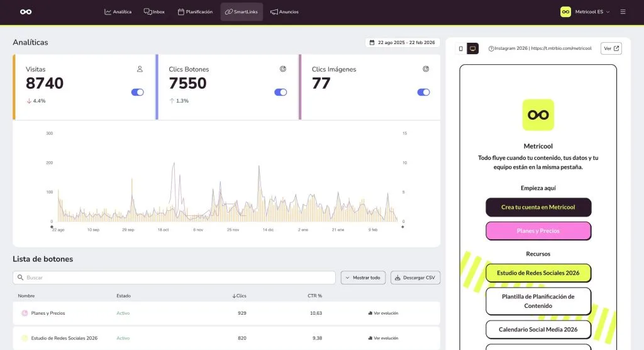The width and height of the screenshot is (644, 350).
Task: Expand the Mostrar todo filter dropdown
Action: [x=363, y=278]
